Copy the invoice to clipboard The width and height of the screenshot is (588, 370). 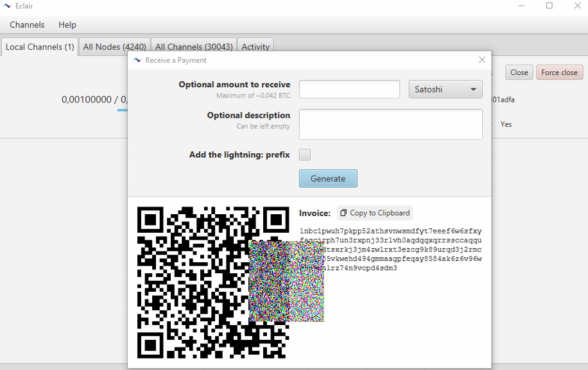click(x=375, y=213)
